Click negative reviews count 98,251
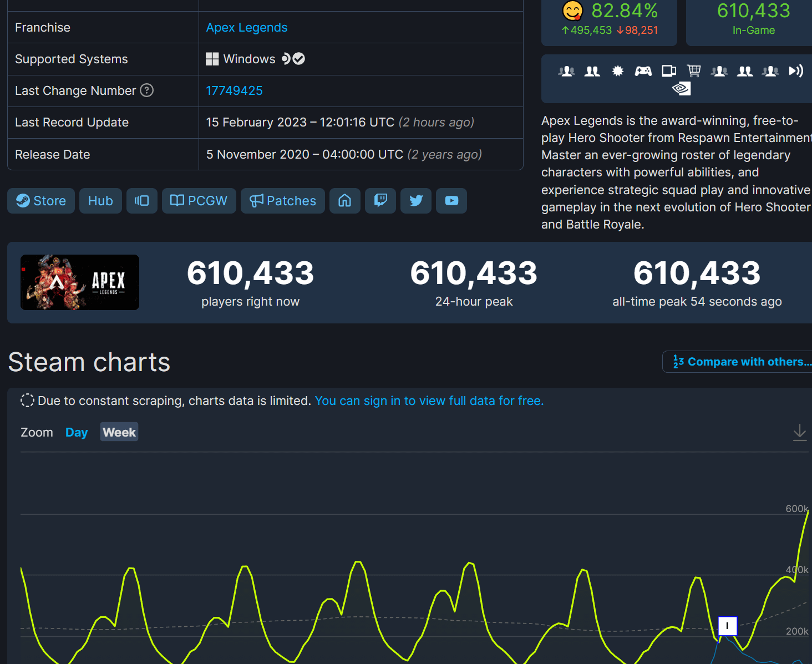812x664 pixels. pos(637,31)
